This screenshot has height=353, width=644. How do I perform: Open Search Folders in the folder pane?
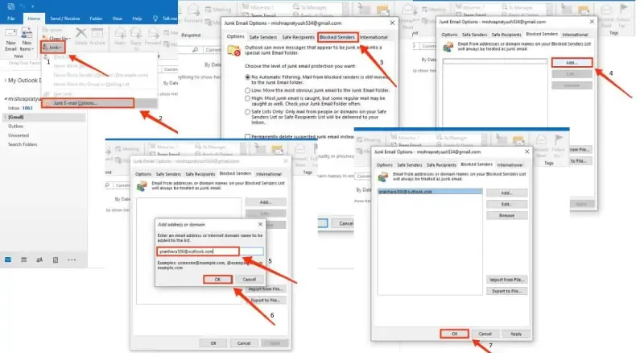23,144
